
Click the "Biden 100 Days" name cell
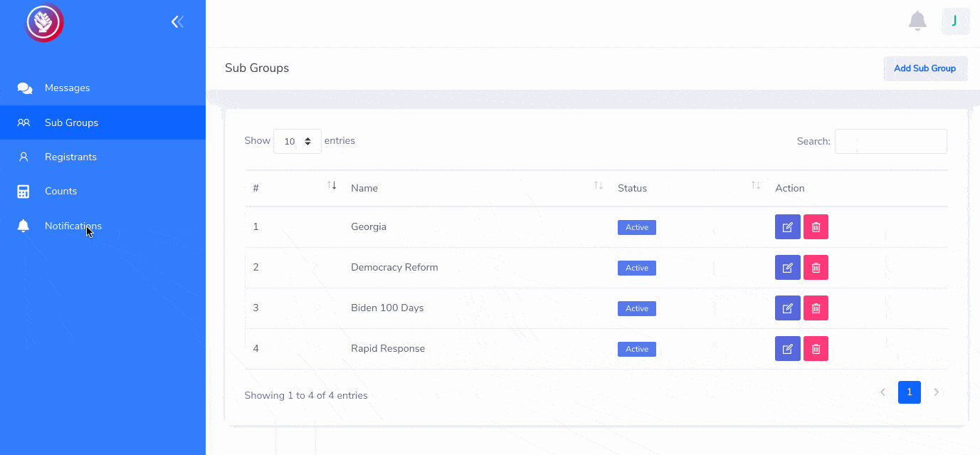pyautogui.click(x=387, y=308)
